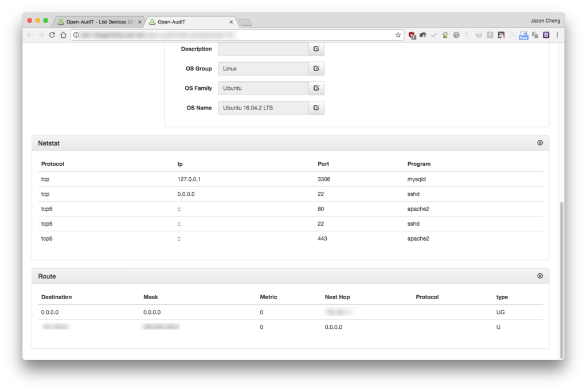587x392 pixels.
Task: Click the OS Family field showing Ubuntu
Action: tap(263, 88)
